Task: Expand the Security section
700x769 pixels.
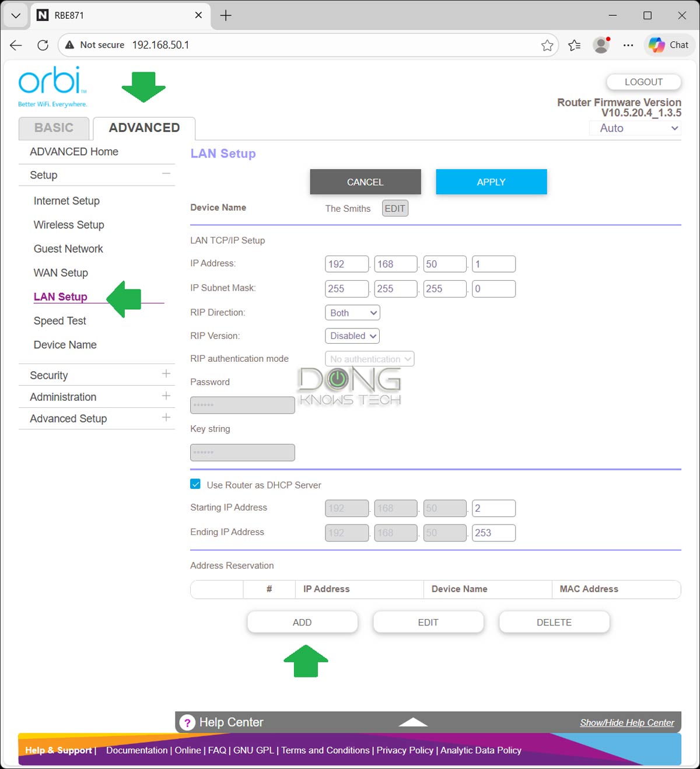Action: pyautogui.click(x=166, y=374)
